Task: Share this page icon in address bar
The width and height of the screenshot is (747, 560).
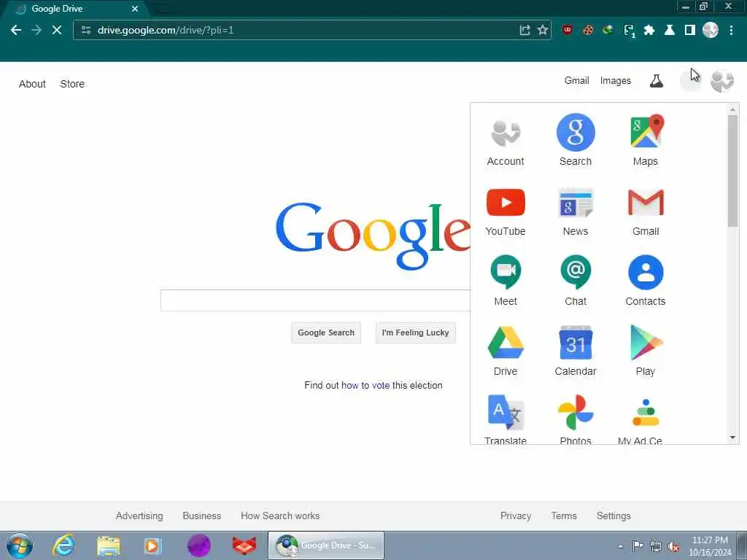Action: coord(525,30)
